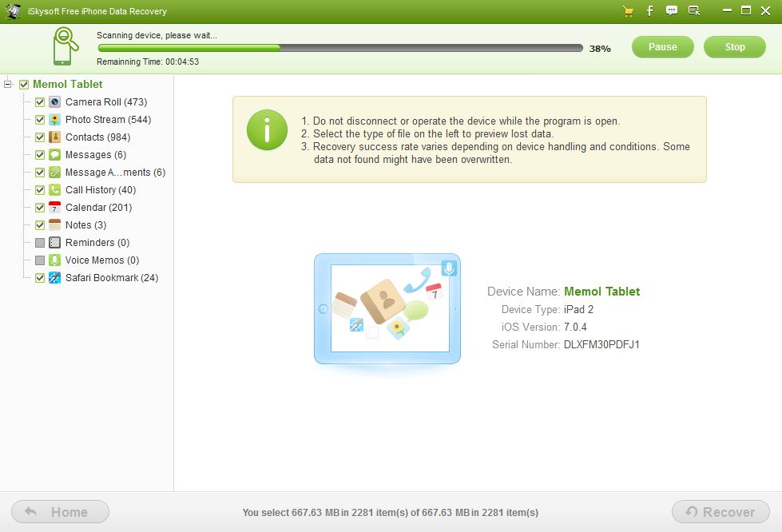
Task: Select Contacts (984) in tree
Action: click(97, 137)
